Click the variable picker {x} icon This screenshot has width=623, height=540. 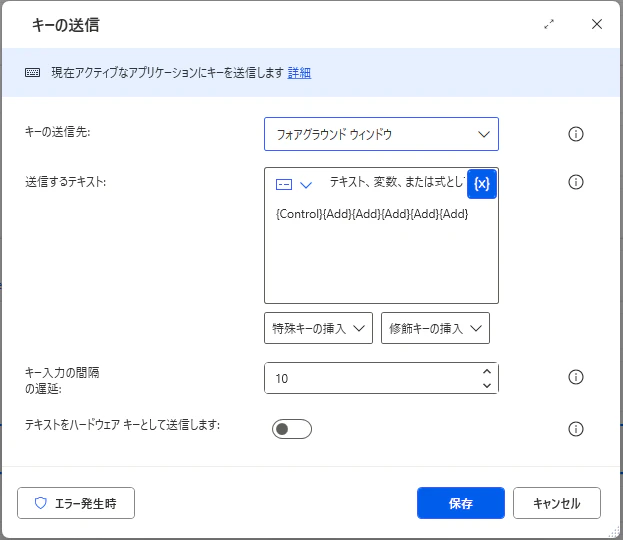pos(482,184)
